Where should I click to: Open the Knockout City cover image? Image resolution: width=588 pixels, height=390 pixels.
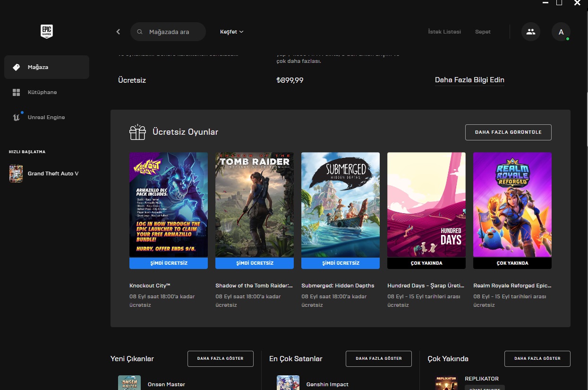click(169, 205)
